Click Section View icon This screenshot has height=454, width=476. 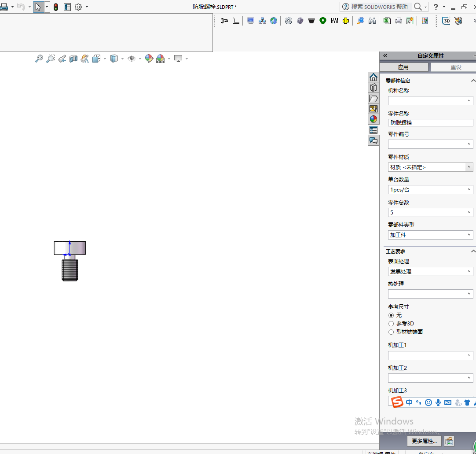(73, 59)
